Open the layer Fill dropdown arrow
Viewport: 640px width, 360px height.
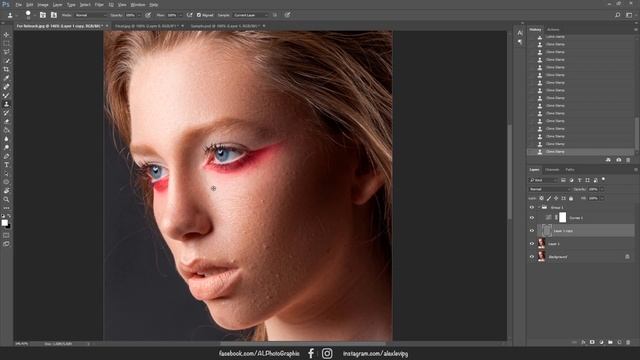pos(602,198)
